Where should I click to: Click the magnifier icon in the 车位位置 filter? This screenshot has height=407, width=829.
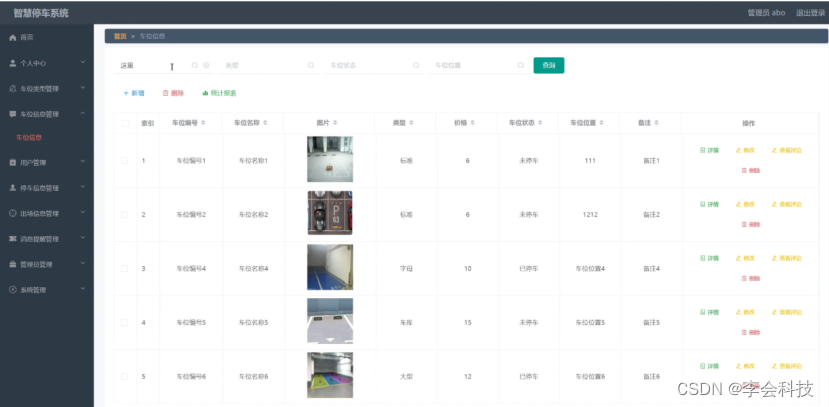coord(521,65)
